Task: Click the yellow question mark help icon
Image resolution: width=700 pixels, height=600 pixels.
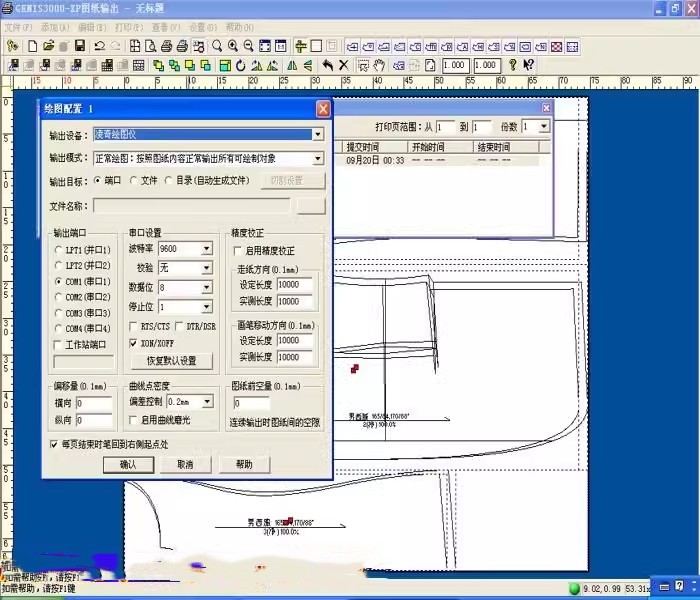Action: (512, 65)
